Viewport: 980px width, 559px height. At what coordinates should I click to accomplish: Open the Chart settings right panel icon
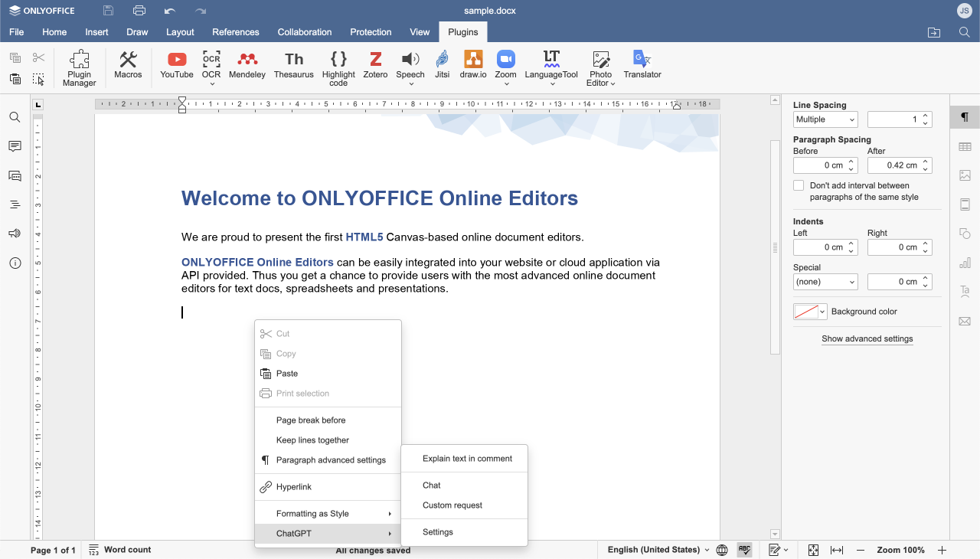tap(965, 263)
